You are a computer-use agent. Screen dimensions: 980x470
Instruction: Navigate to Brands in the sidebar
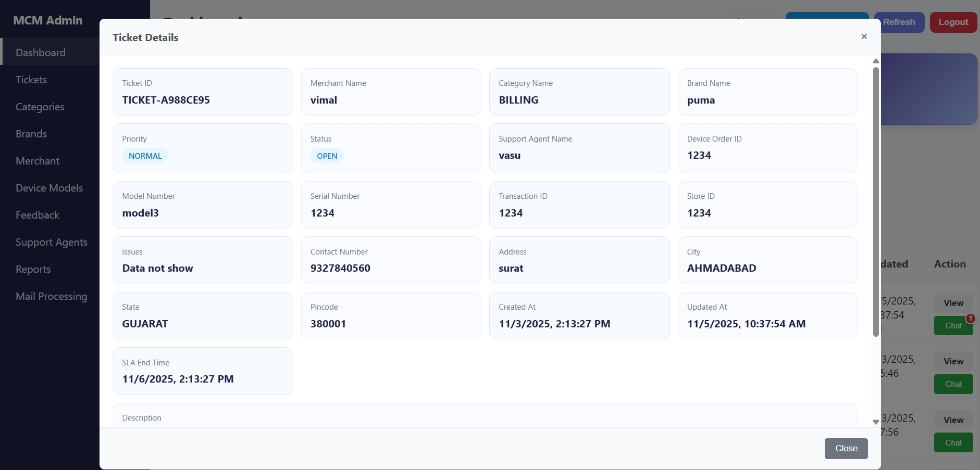[31, 134]
